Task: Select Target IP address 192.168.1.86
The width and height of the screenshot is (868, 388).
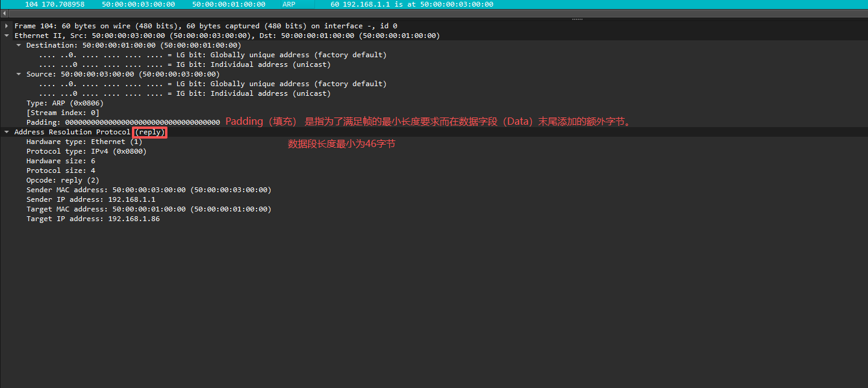Action: tap(93, 219)
